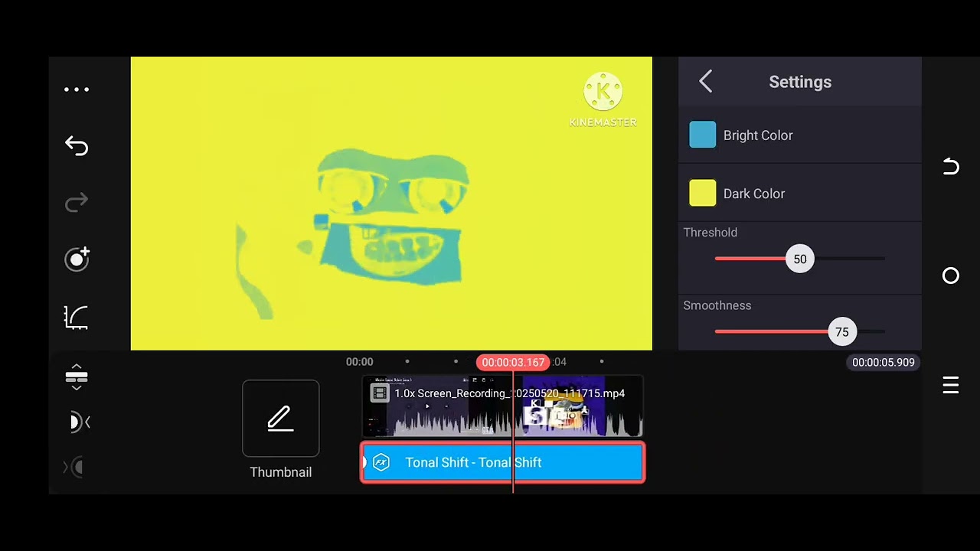Go back from Settings panel
Image resolution: width=980 pixels, height=551 pixels.
[x=706, y=81]
